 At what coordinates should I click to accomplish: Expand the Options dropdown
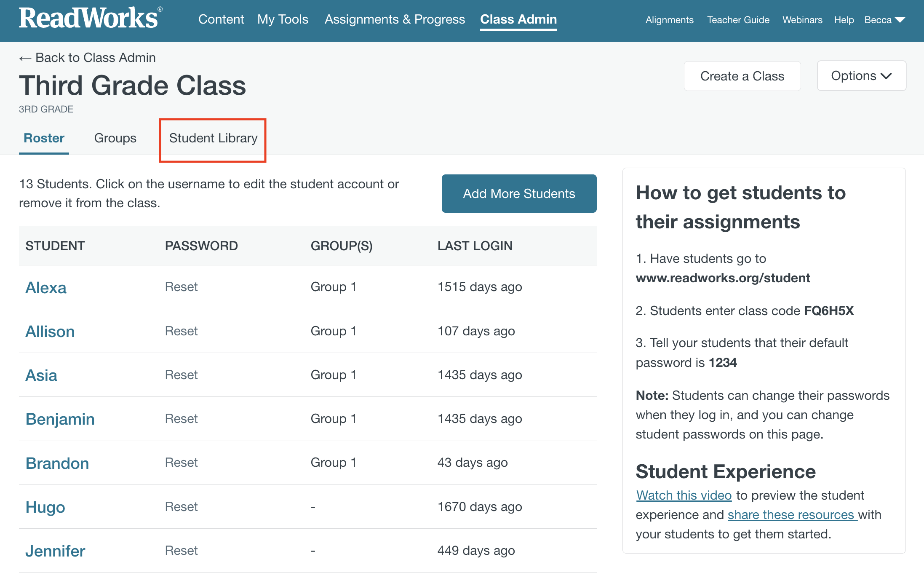click(x=861, y=76)
